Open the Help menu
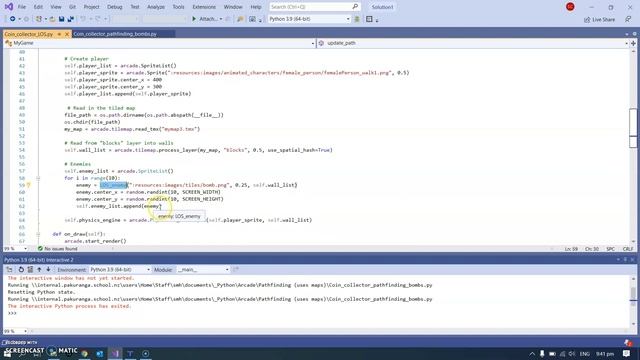Image resolution: width=640 pixels, height=360 pixels. coord(256,7)
